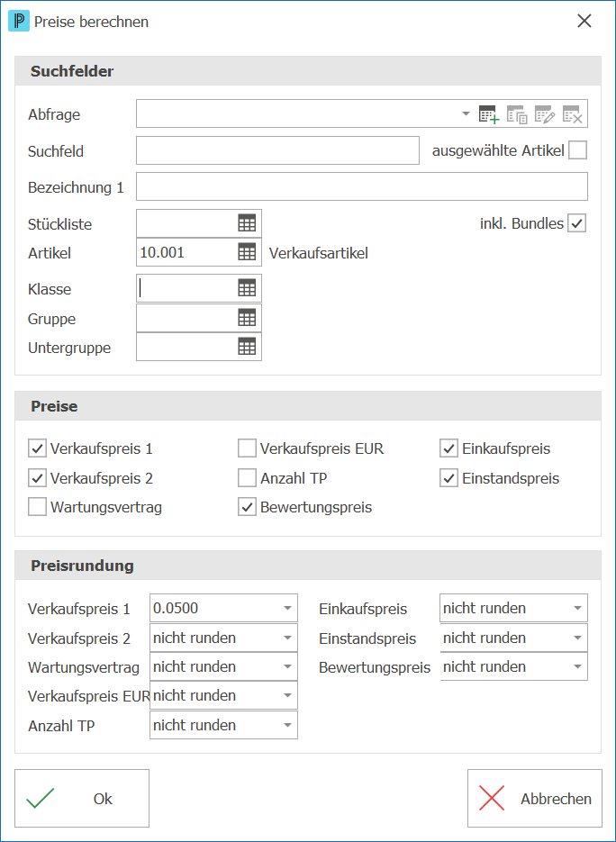
Task: Check the Wartungsvertrag price checkbox
Action: [37, 507]
